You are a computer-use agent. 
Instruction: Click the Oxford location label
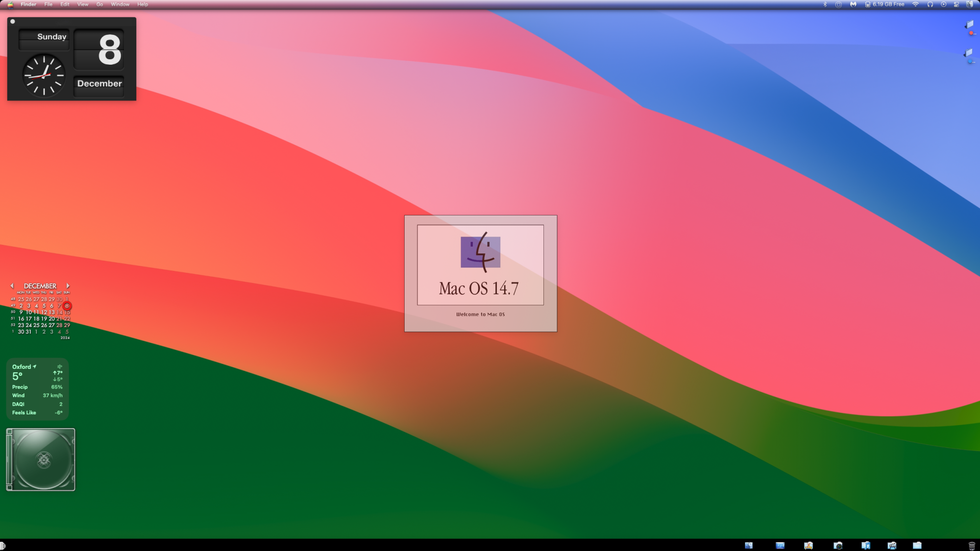point(22,367)
